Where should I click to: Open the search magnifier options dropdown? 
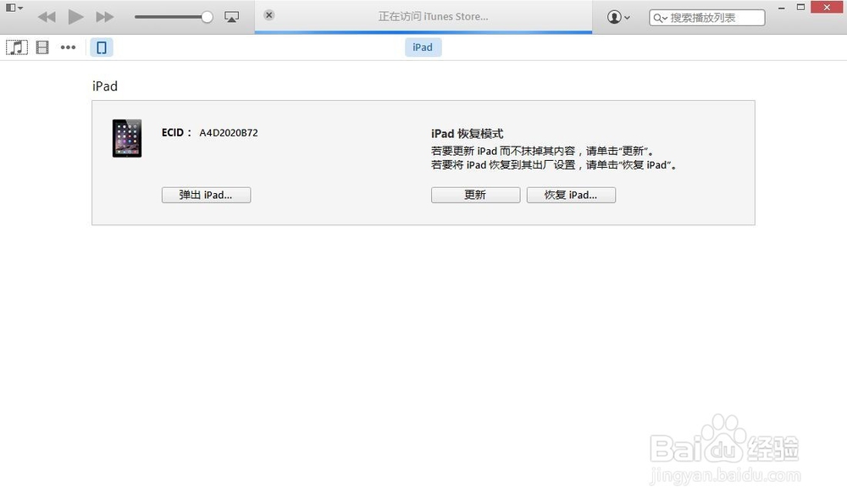(660, 19)
